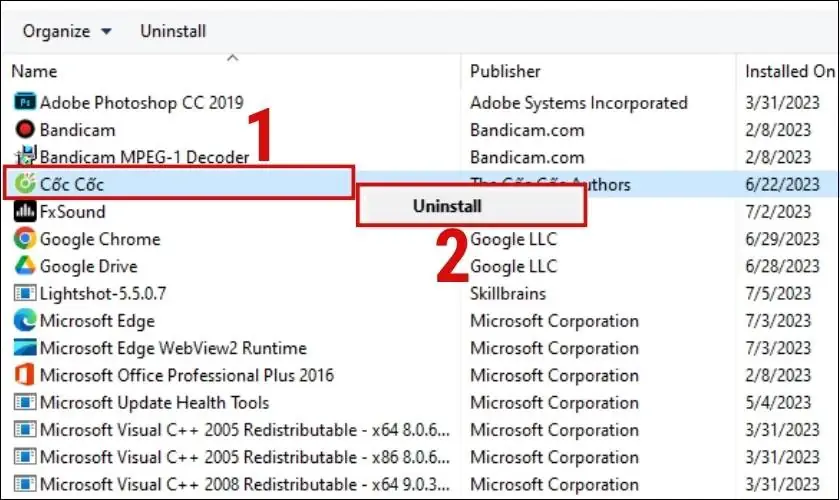Screen dimensions: 840x500
Task: Click the Adobe Photoshop CC 2019 icon
Action: tap(25, 102)
